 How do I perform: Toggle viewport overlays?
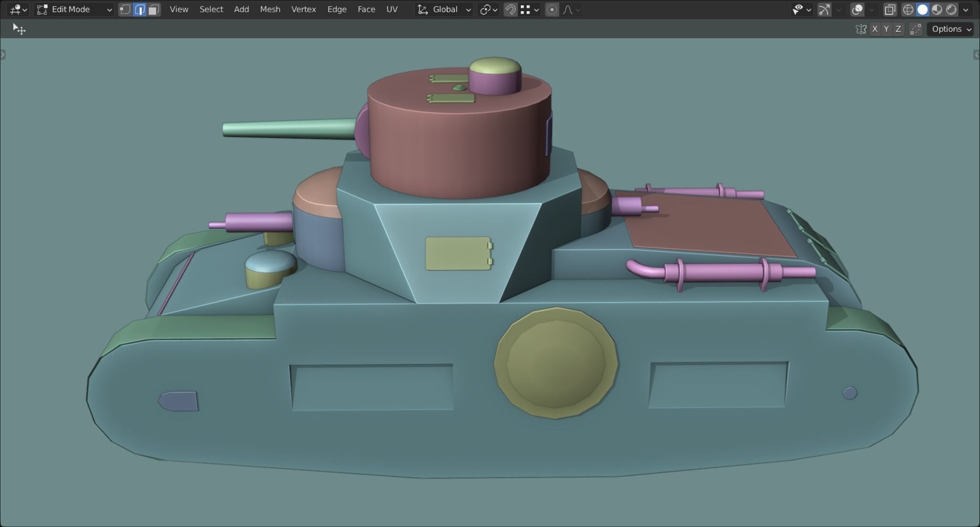[857, 10]
